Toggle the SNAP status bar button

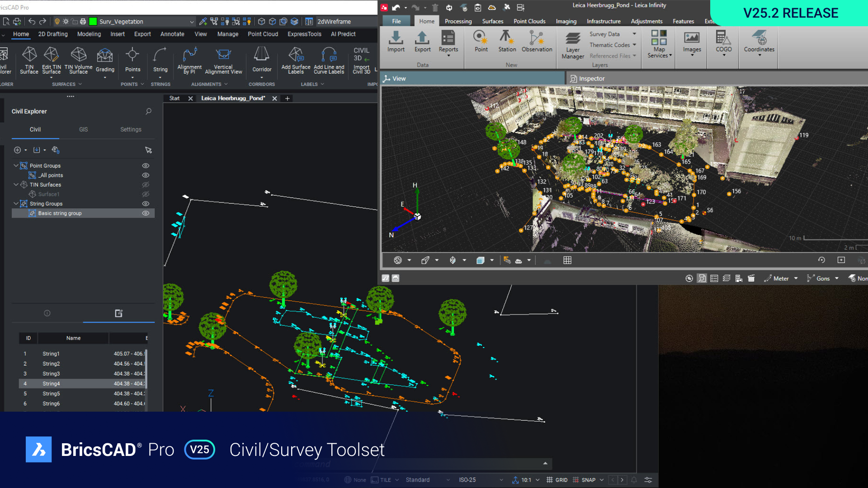pyautogui.click(x=588, y=480)
